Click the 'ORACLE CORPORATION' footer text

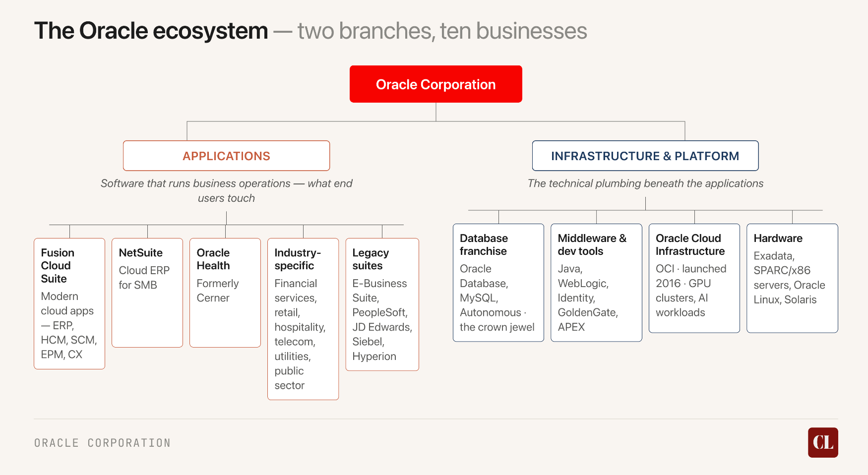coord(102,443)
